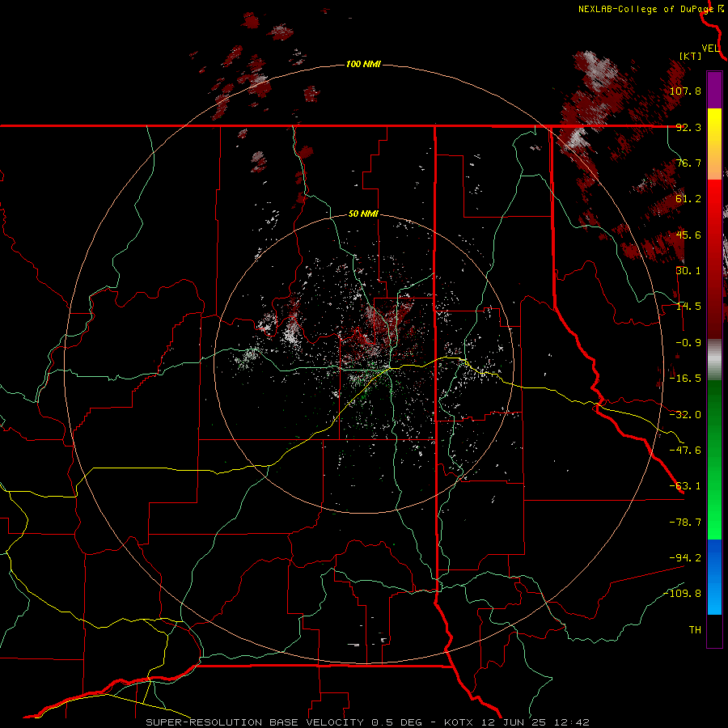Click the 100 NMI range ring label
Image resolution: width=728 pixels, height=728 pixels.
363,64
